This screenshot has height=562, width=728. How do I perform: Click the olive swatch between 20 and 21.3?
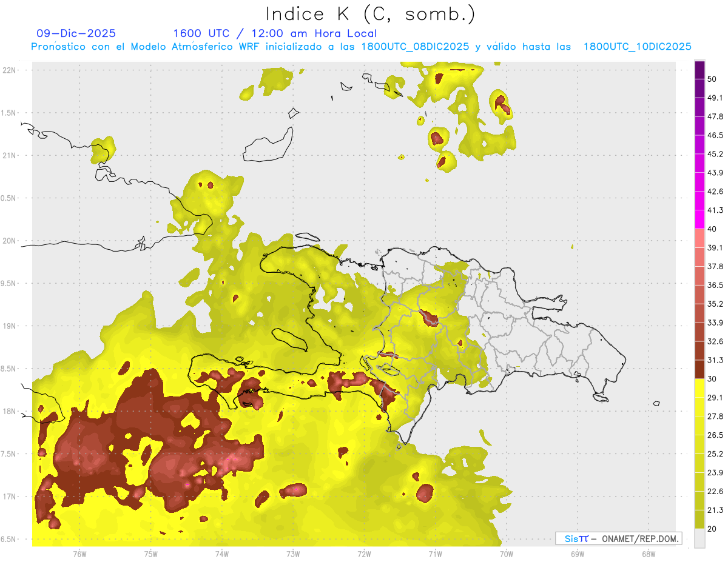[699, 520]
